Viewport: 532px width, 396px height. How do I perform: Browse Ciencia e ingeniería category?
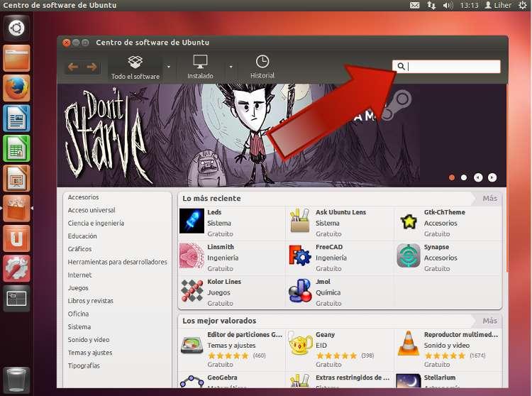pyautogui.click(x=96, y=223)
